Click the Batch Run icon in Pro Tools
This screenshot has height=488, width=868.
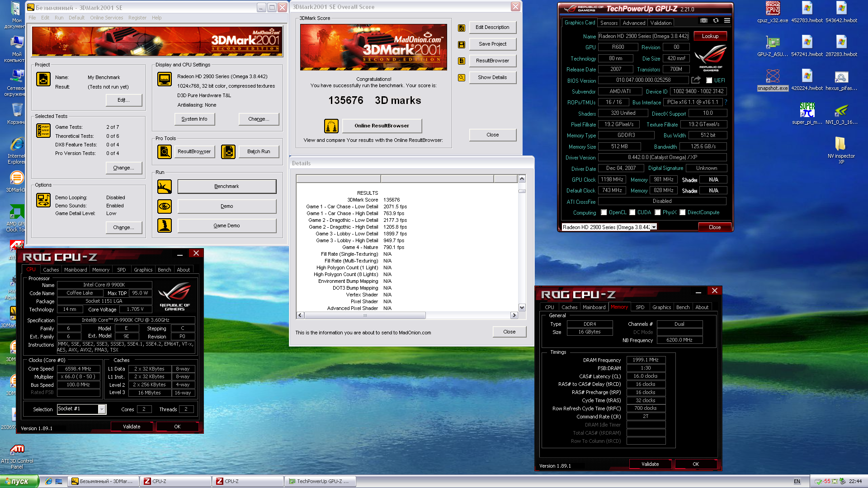[228, 152]
